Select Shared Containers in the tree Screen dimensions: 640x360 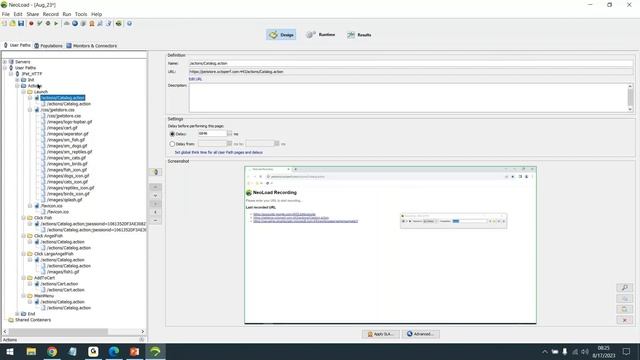click(x=33, y=320)
